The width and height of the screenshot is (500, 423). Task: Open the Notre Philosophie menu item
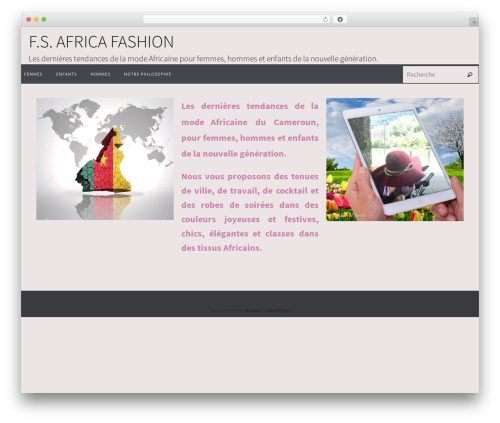point(147,74)
